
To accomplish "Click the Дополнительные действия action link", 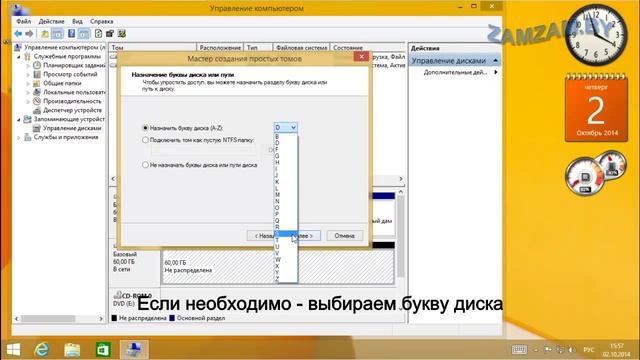I will [x=455, y=72].
